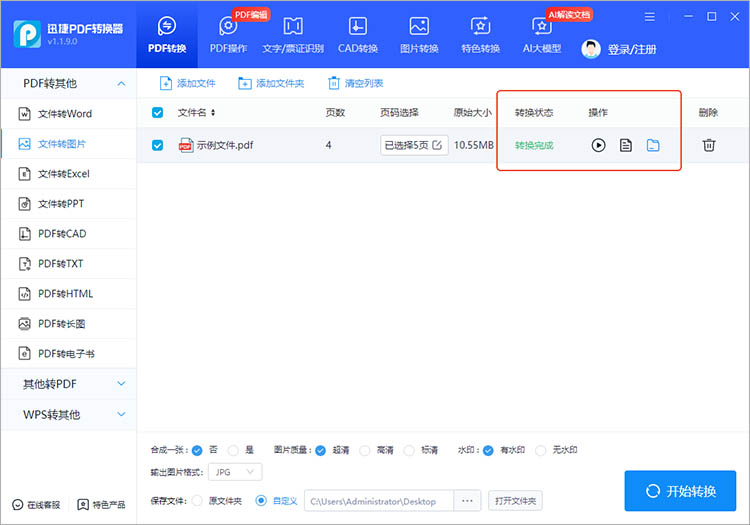Select 文件转Word in sidebar

69,114
